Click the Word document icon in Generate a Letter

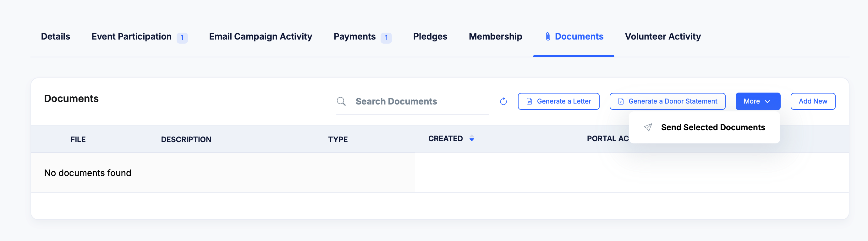pyautogui.click(x=529, y=101)
